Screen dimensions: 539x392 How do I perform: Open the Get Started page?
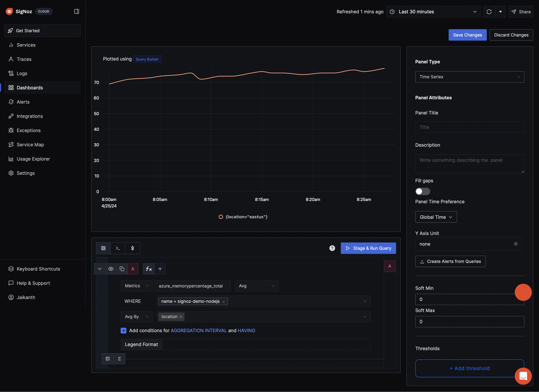pos(42,31)
